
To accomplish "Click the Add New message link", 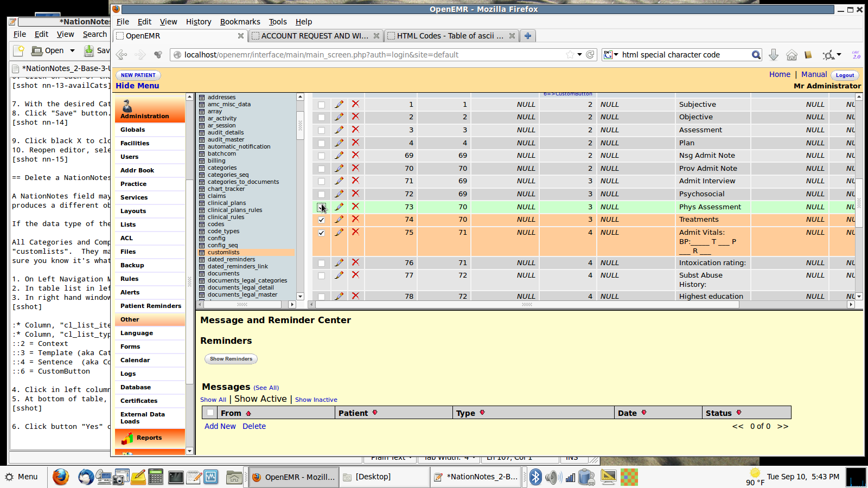I will coord(220,426).
